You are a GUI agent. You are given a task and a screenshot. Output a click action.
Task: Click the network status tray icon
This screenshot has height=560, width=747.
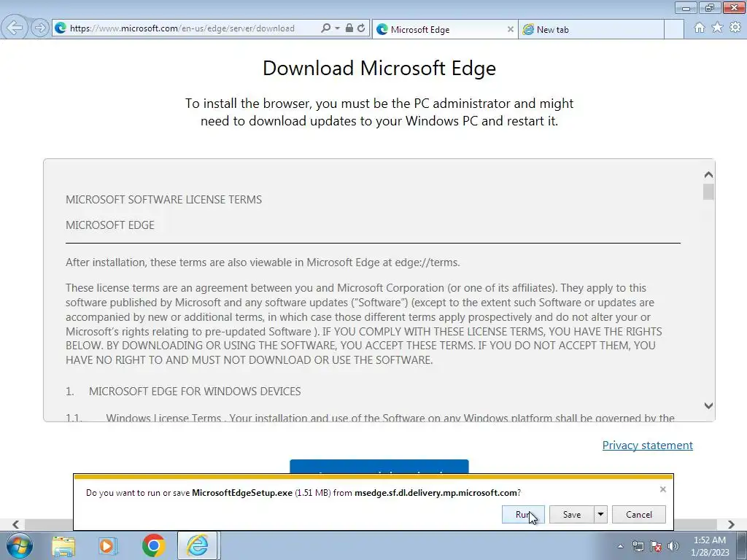pyautogui.click(x=638, y=547)
